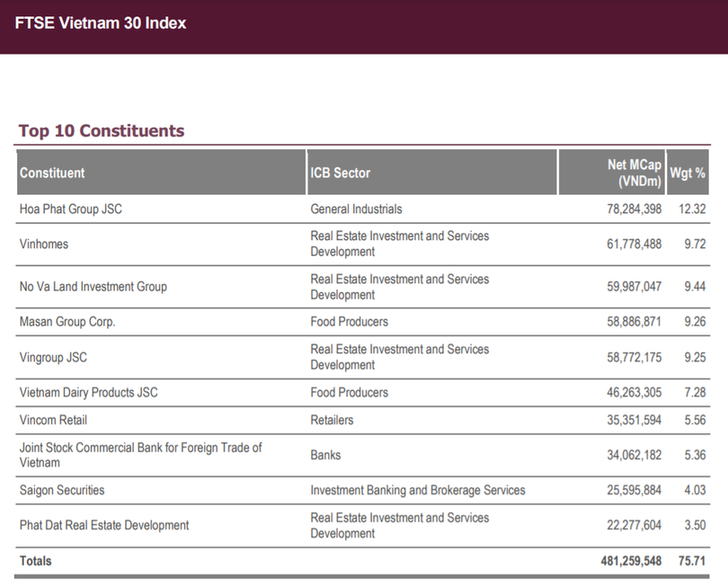Screen dimensions: 728x586
Task: Select No Va Land Investment Group
Action: (93, 287)
